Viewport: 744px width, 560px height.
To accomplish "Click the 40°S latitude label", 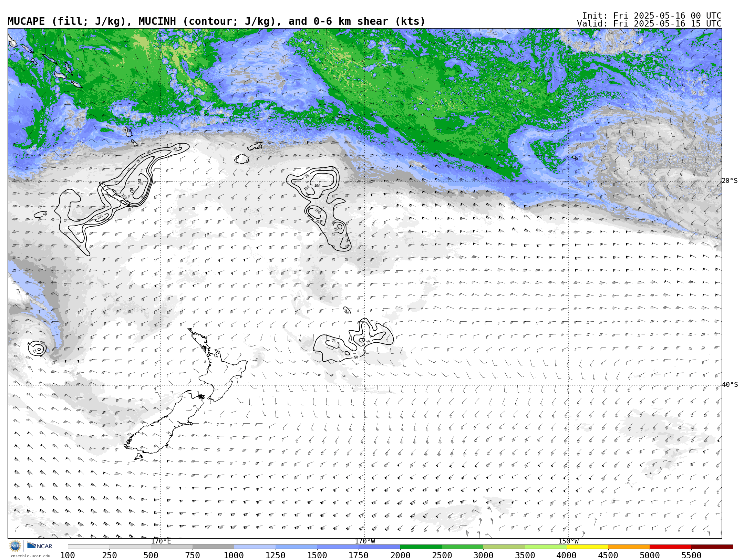I will coord(730,385).
